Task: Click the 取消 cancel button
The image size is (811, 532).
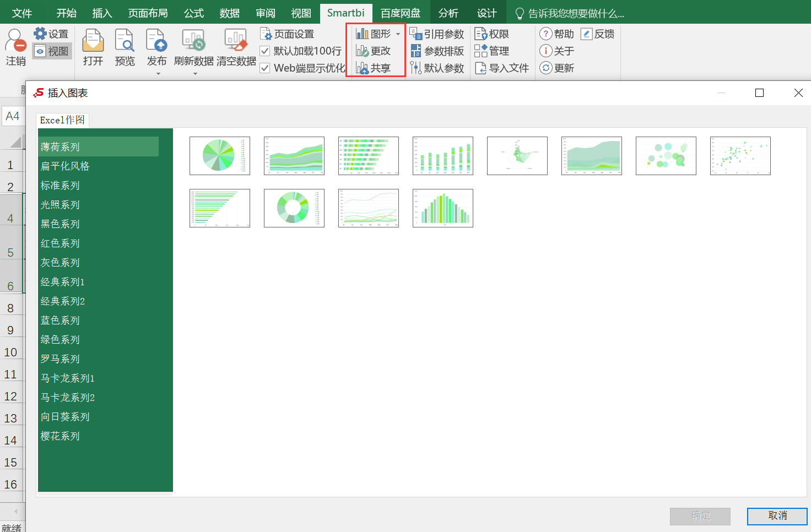Action: pyautogui.click(x=777, y=516)
